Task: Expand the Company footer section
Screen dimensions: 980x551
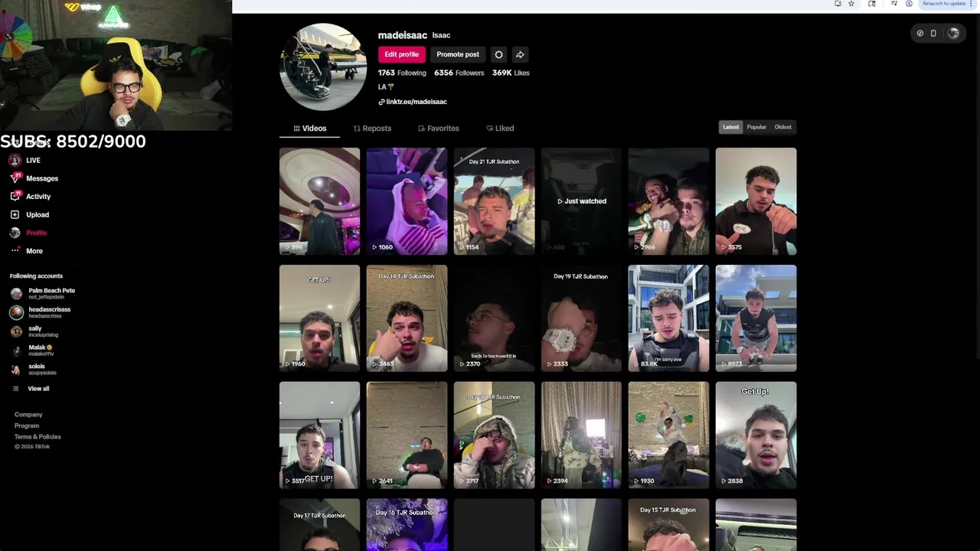Action: pyautogui.click(x=28, y=415)
